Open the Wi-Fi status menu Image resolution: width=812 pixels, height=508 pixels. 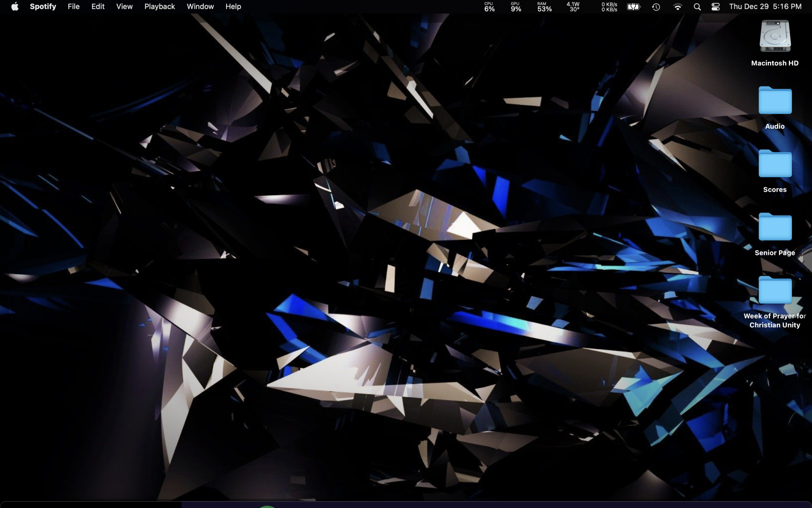[x=677, y=7]
